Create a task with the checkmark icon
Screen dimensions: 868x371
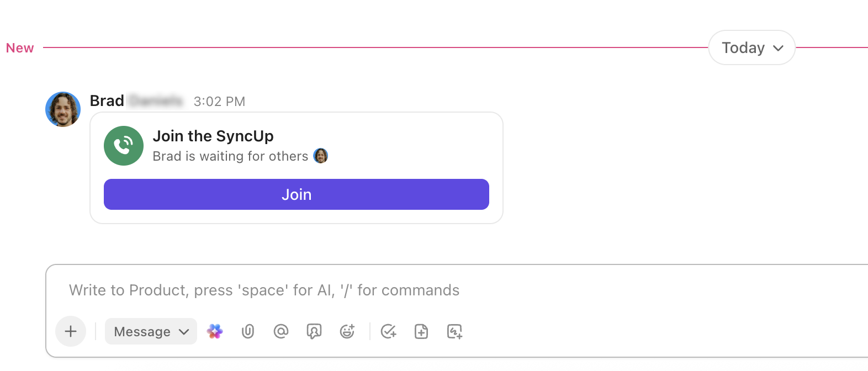[388, 331]
